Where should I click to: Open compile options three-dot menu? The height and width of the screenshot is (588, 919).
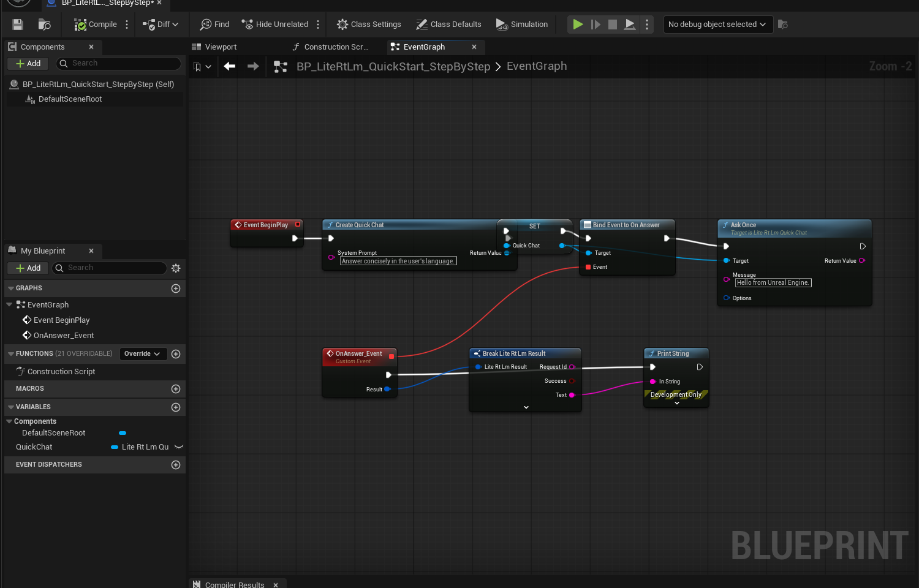pos(127,24)
